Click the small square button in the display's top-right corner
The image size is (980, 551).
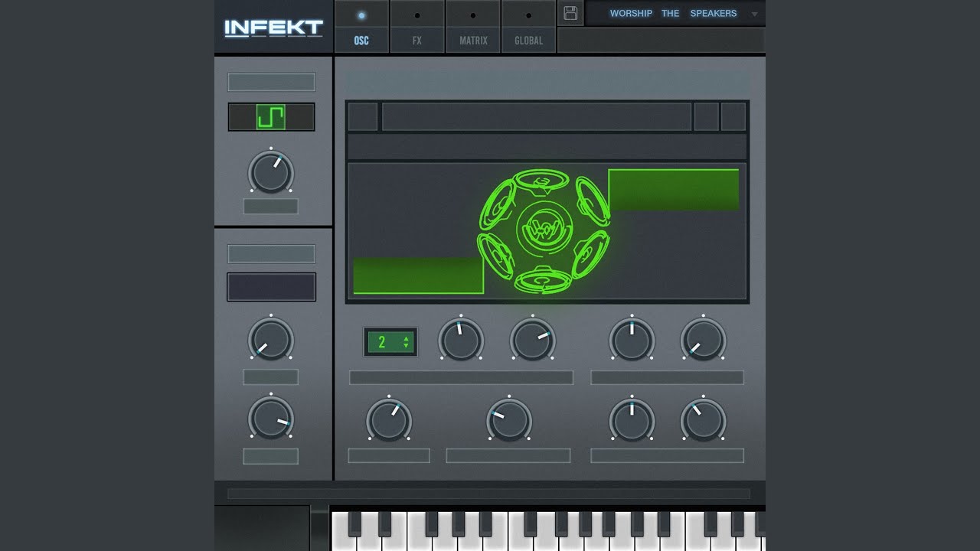(x=733, y=117)
